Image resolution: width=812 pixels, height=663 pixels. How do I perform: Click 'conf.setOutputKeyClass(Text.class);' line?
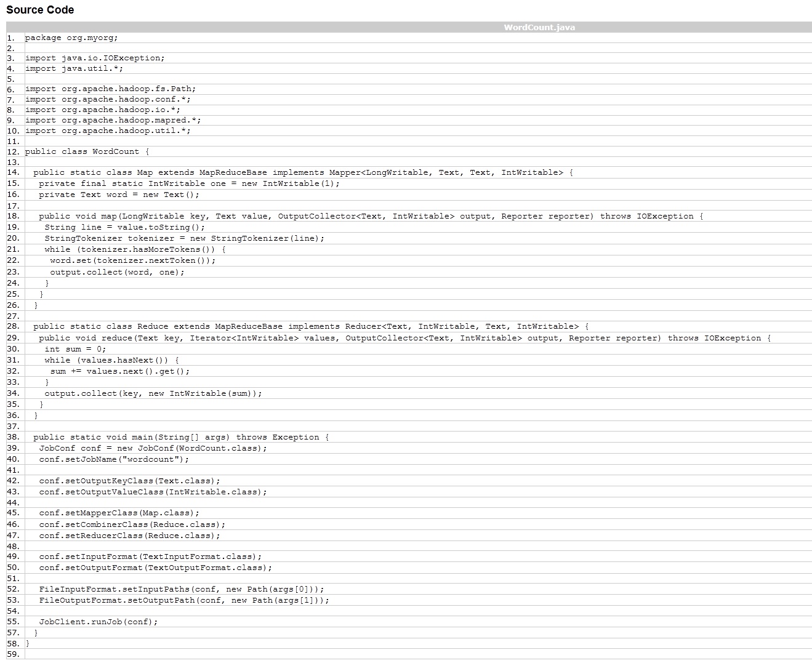129,481
